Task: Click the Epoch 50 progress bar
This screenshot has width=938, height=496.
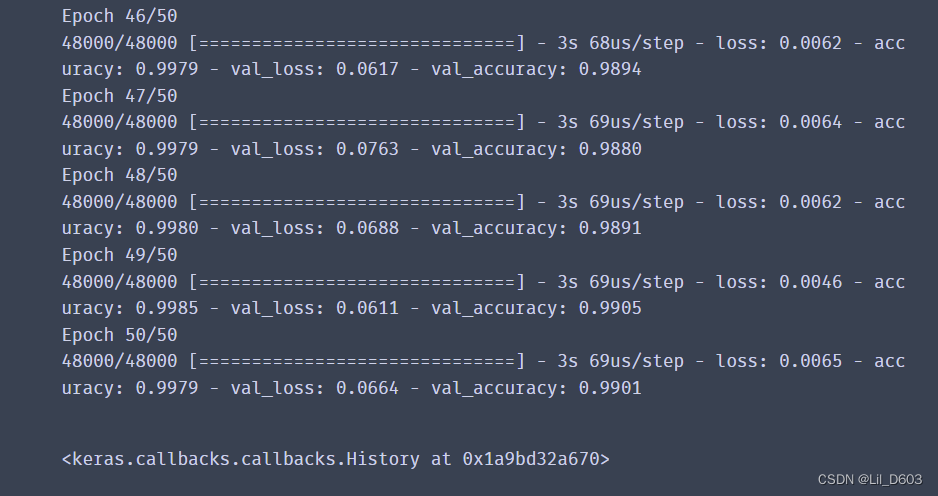Action: [357, 361]
